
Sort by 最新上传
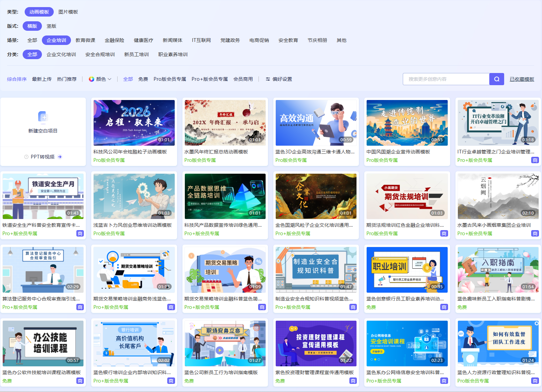(x=42, y=79)
